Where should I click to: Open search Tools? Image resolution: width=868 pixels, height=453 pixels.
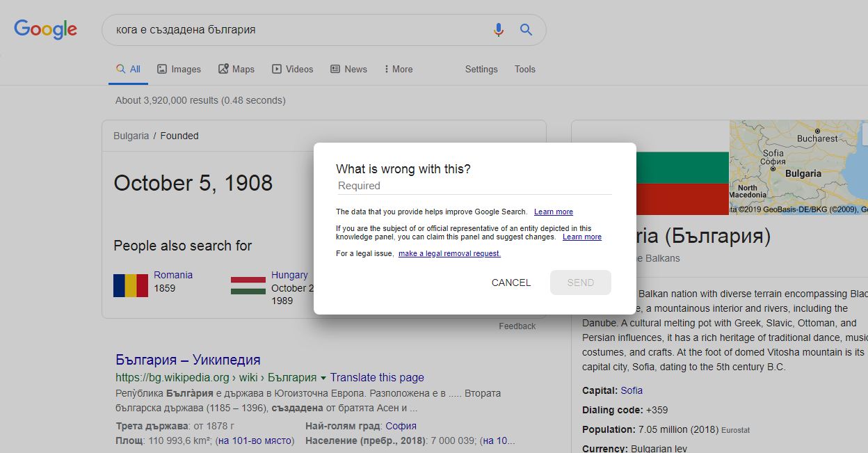[525, 69]
